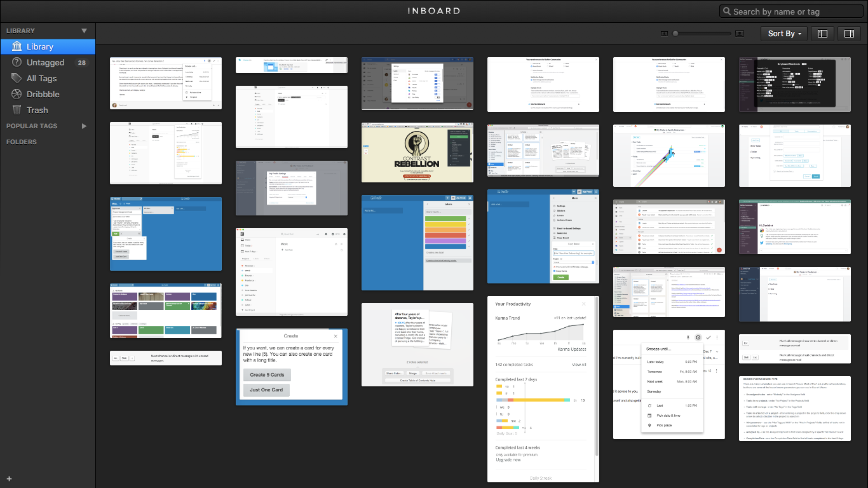Select the Keyboard Shortcuts dark overlay thumbnail
868x488 pixels.
coord(795,84)
